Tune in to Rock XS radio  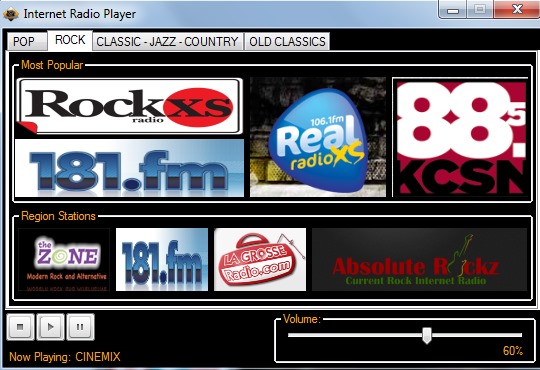point(129,106)
